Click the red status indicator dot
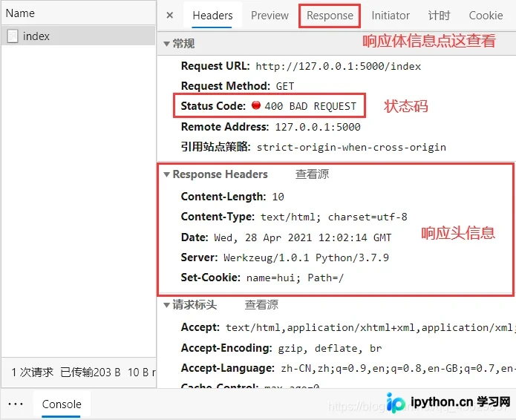This screenshot has height=420, width=516. [x=255, y=105]
